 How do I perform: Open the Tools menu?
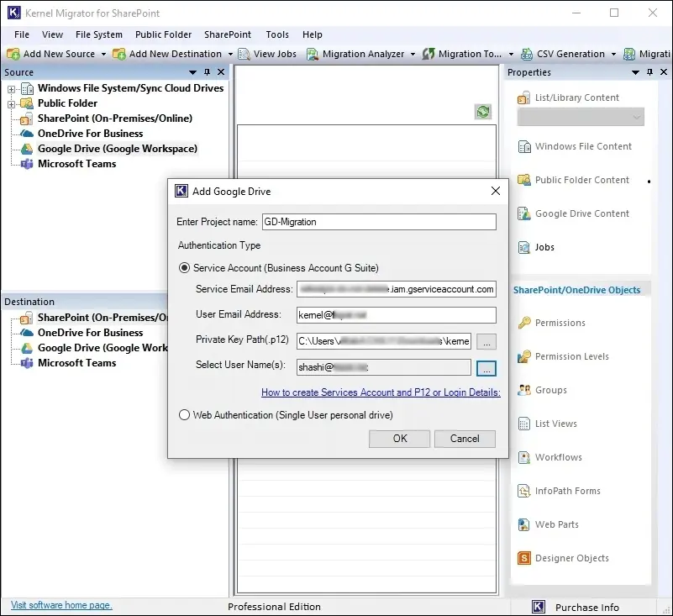tap(276, 34)
